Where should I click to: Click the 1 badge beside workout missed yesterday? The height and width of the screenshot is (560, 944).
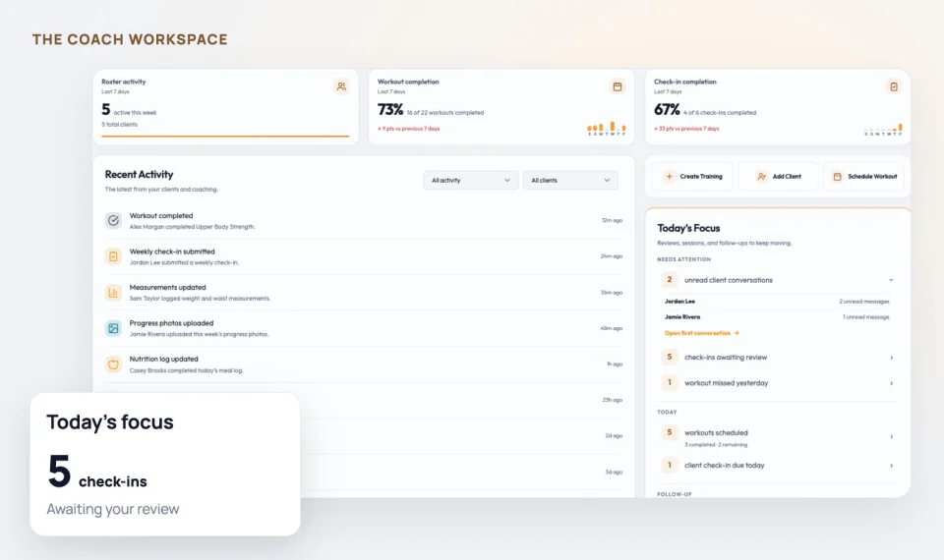(x=669, y=382)
